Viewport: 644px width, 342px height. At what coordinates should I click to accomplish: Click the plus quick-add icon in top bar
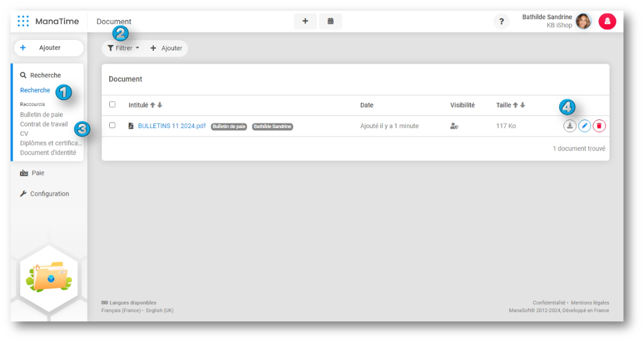click(x=305, y=21)
